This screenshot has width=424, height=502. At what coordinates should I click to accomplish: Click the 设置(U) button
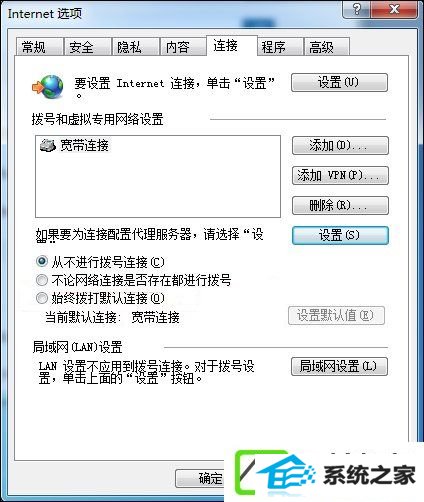click(x=339, y=82)
